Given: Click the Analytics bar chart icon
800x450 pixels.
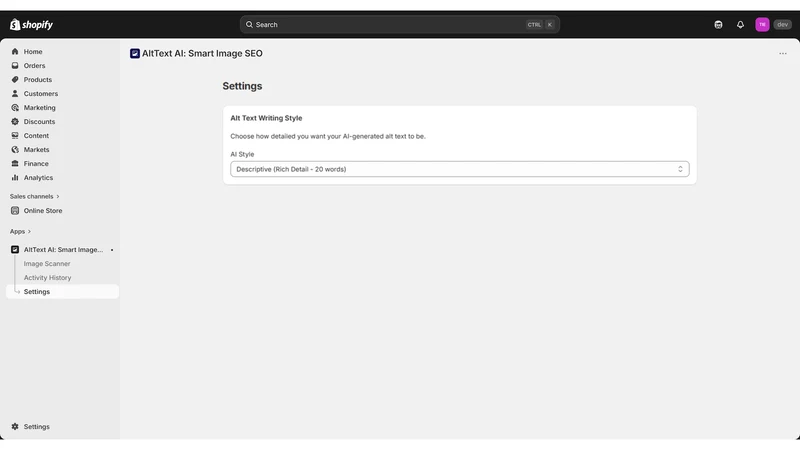Looking at the screenshot, I should click(15, 178).
